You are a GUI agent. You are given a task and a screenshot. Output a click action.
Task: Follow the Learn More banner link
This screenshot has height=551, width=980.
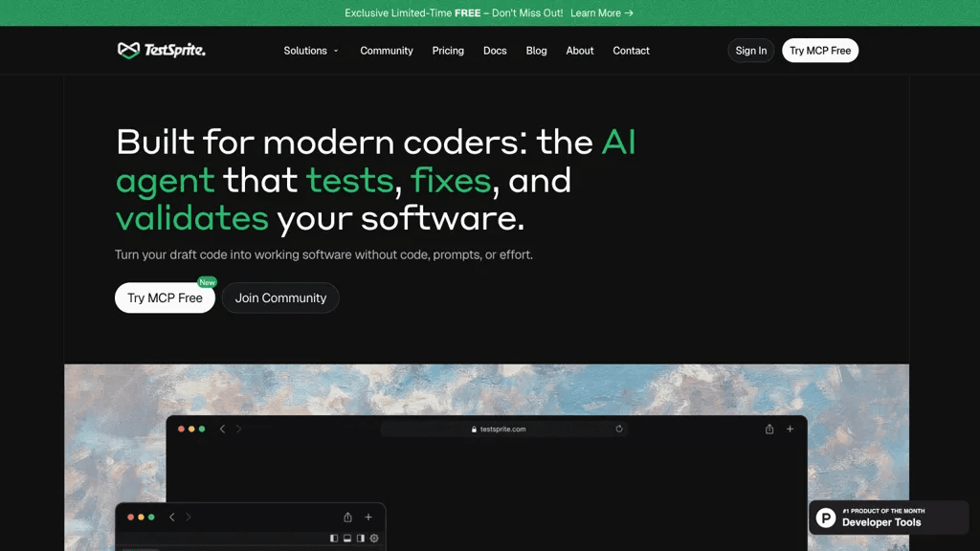[x=602, y=13]
